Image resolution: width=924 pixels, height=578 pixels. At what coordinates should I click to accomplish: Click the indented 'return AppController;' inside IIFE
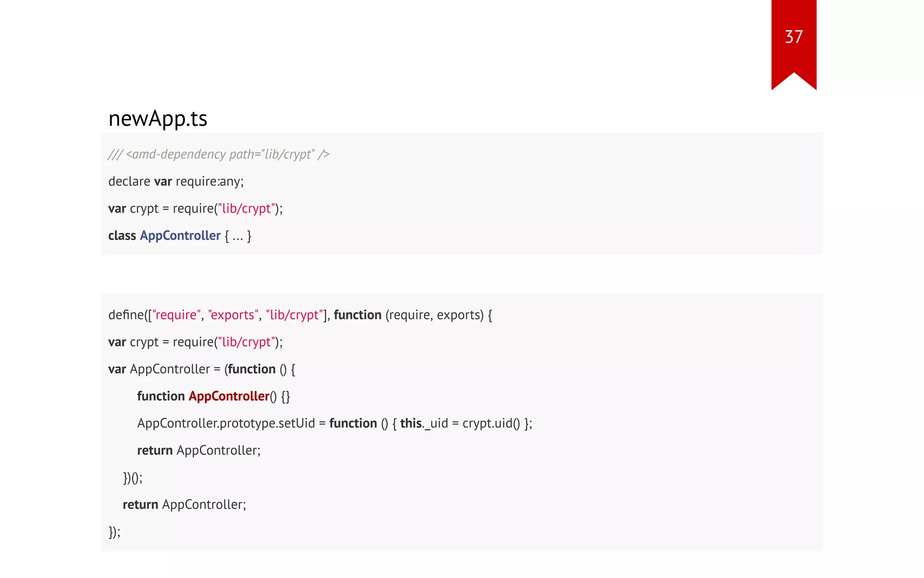[199, 451]
